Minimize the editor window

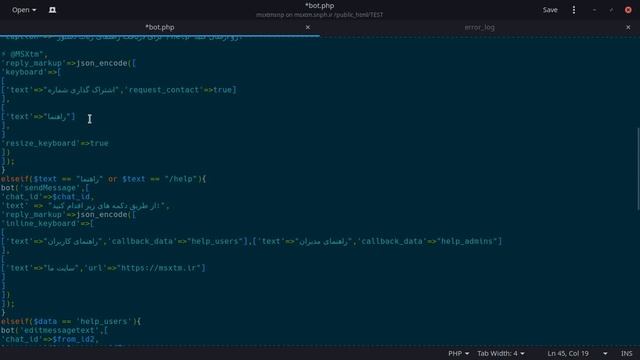tap(594, 10)
